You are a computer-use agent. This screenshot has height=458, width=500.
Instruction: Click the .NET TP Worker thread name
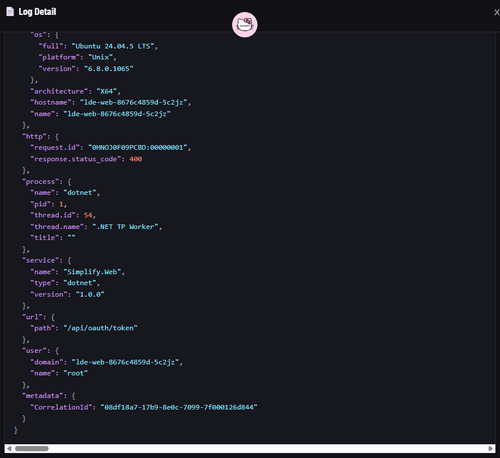click(125, 227)
